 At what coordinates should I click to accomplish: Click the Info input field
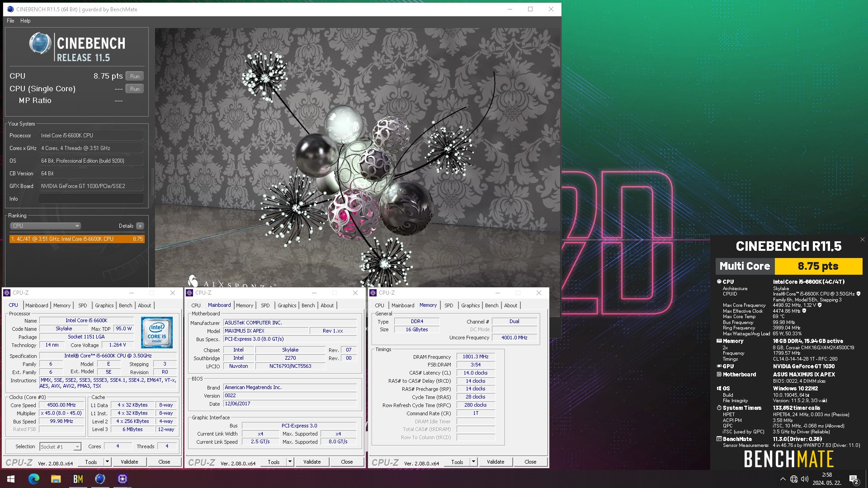tap(91, 199)
